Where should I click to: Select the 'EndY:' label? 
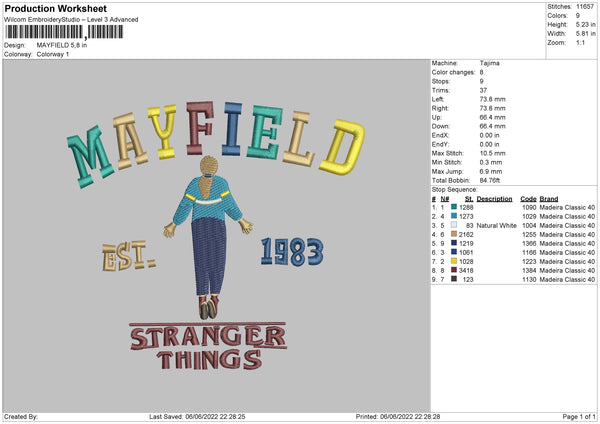pyautogui.click(x=440, y=144)
